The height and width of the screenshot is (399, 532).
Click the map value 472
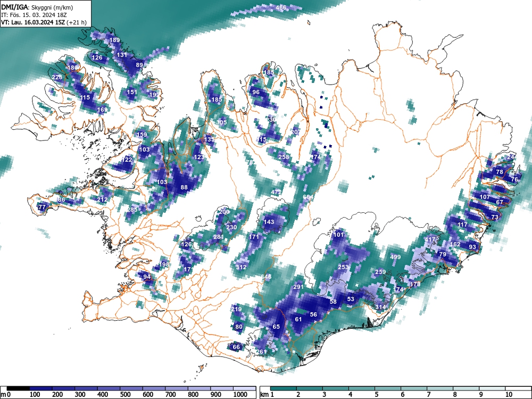coord(276,192)
